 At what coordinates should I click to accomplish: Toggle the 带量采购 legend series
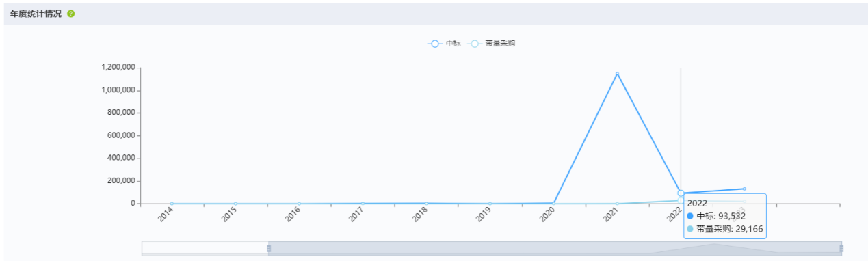tap(492, 43)
